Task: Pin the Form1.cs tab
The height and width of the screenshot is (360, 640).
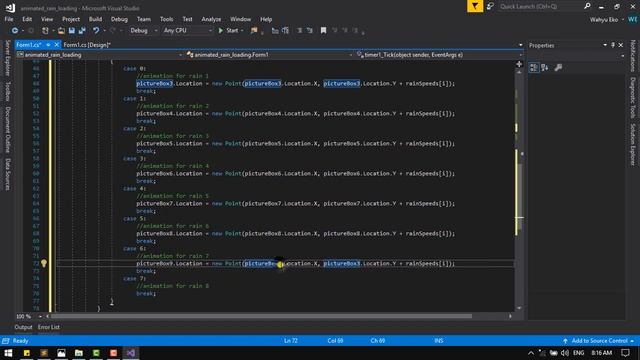Action: pos(48,45)
